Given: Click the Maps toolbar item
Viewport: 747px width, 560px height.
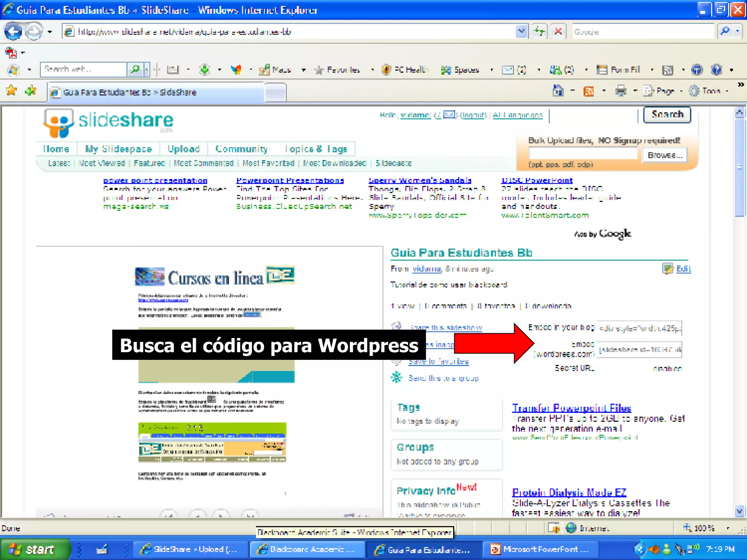Looking at the screenshot, I should coord(275,70).
